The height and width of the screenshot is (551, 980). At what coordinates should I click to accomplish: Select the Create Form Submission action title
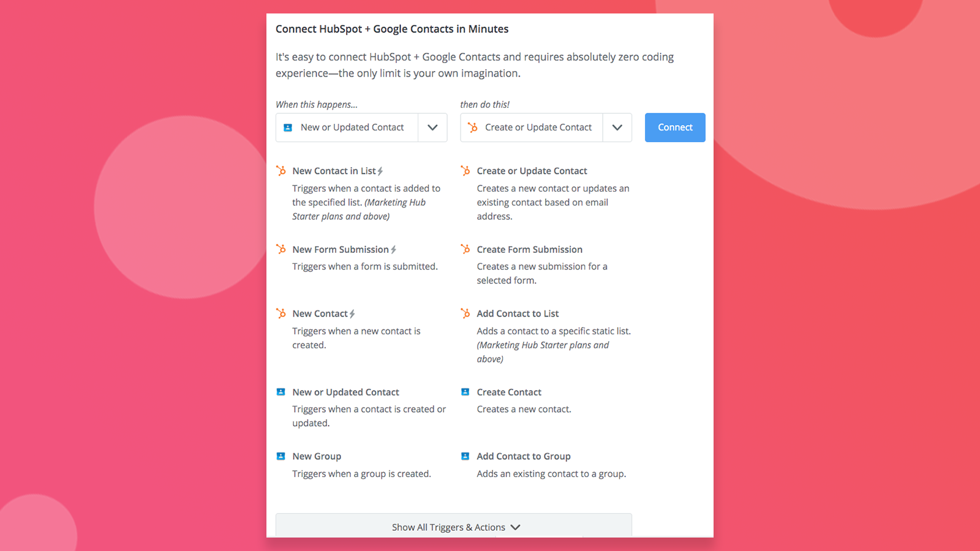pos(530,249)
